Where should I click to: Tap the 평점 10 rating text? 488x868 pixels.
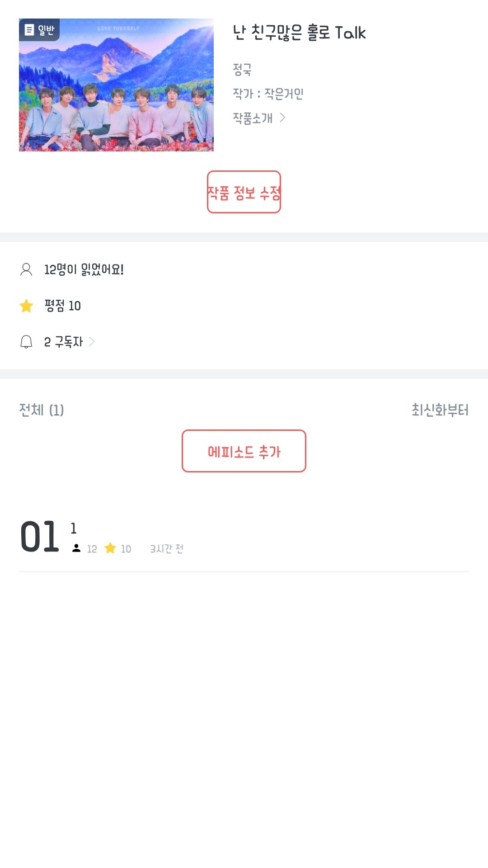click(63, 306)
